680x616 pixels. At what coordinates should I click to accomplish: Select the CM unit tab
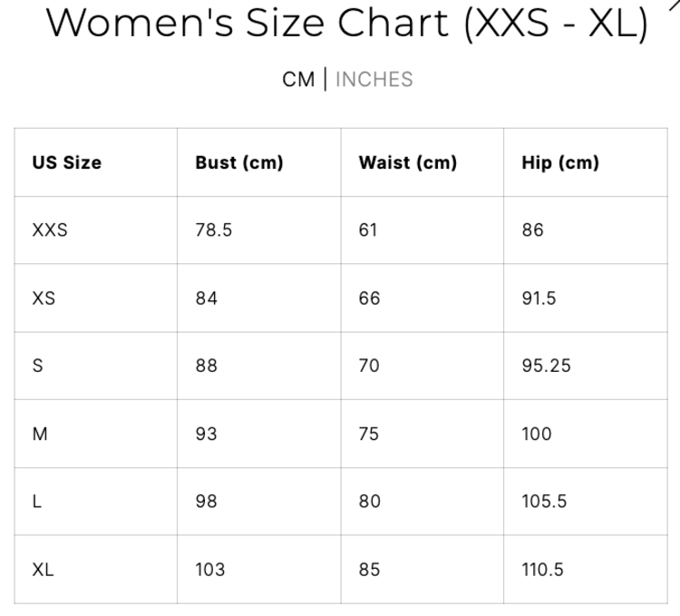(x=298, y=80)
